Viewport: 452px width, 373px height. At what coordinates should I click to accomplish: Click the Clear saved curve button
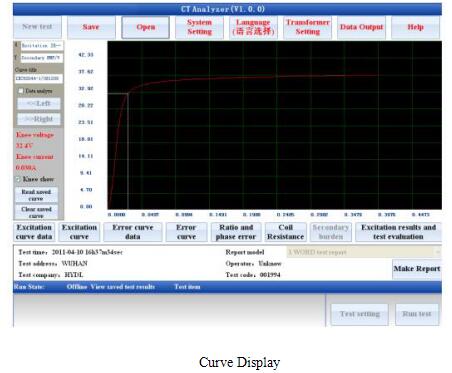coord(36,212)
